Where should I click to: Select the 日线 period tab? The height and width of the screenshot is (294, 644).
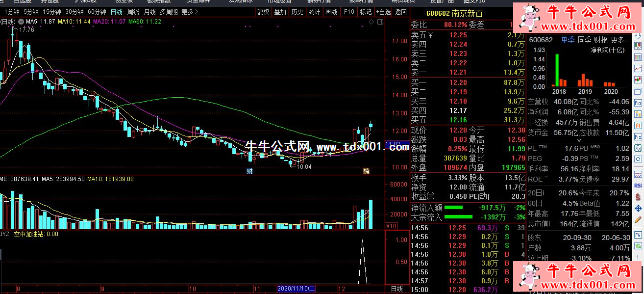pos(117,12)
